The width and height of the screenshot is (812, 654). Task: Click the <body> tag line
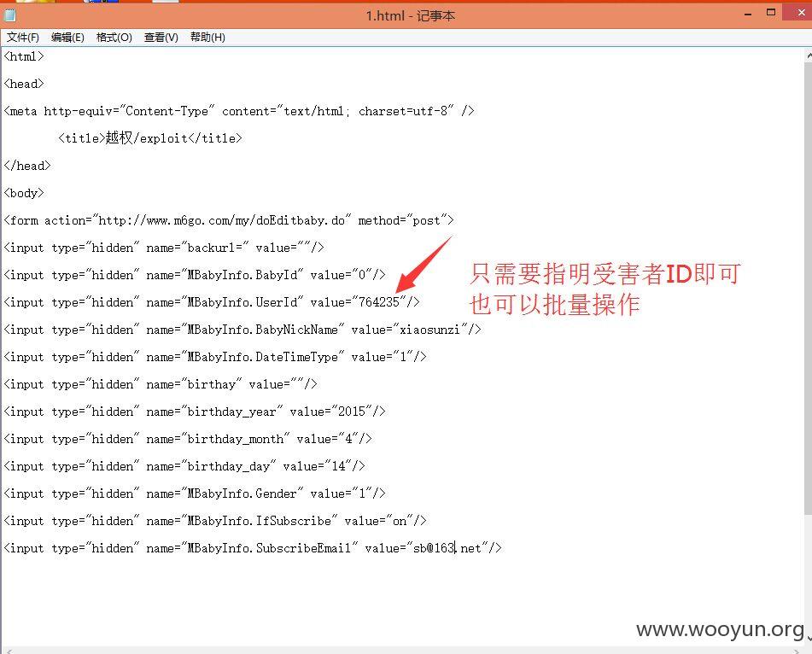point(24,193)
